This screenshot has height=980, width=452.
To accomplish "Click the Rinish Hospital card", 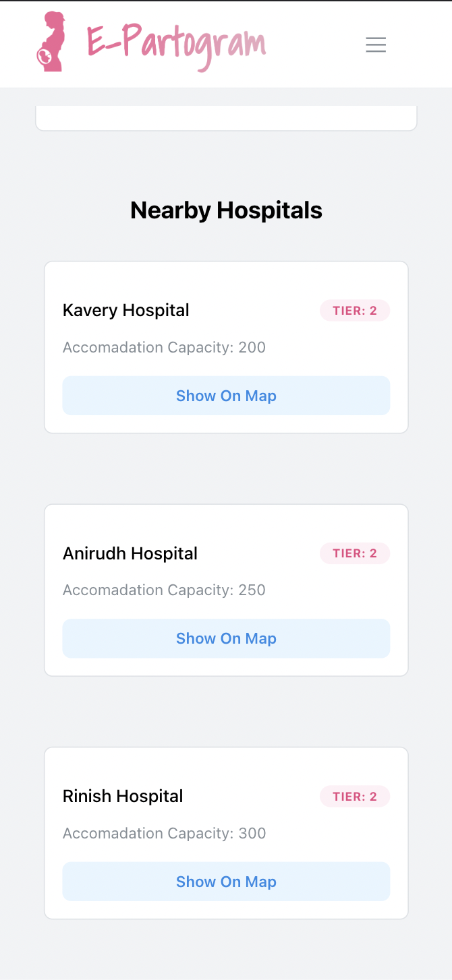I will coord(226,833).
